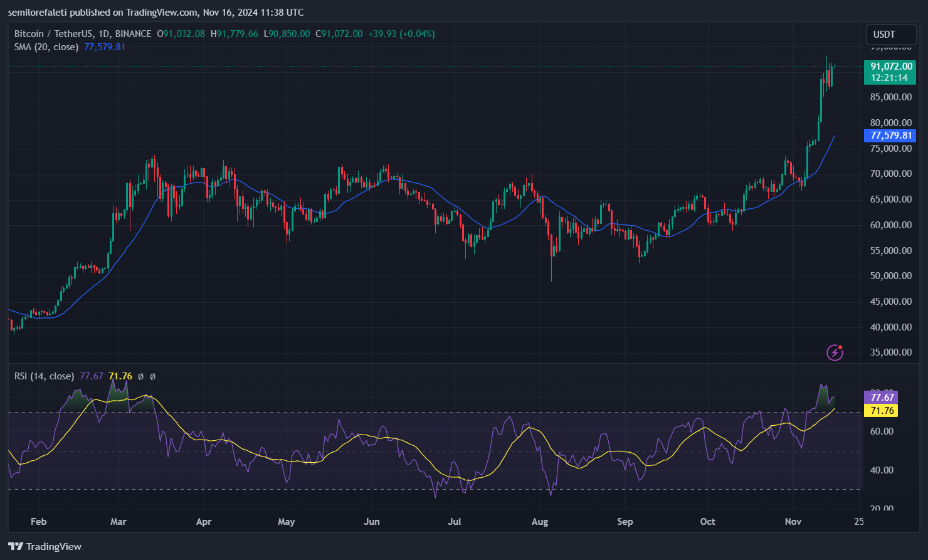The height and width of the screenshot is (560, 928).
Task: Click the Oct label on time axis
Action: tap(708, 522)
